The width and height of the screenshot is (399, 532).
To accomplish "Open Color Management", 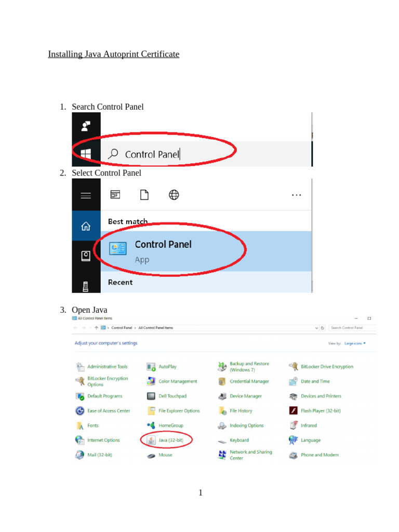I will [x=171, y=381].
